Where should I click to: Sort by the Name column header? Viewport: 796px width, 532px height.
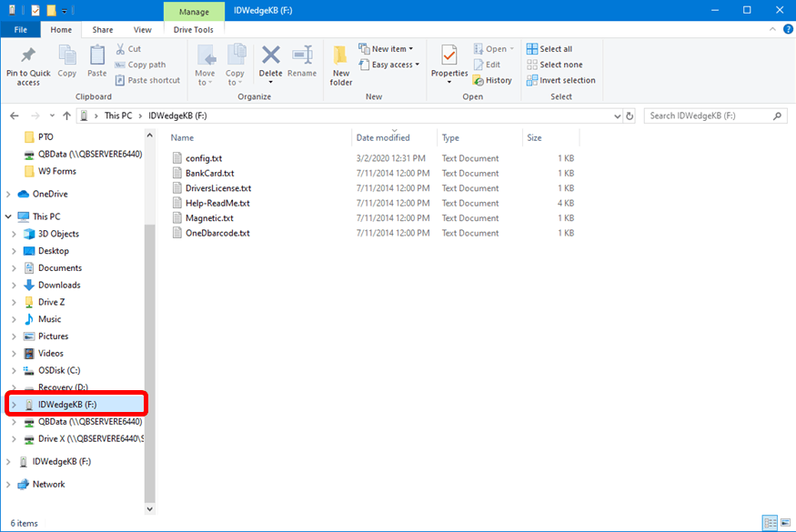tap(182, 137)
